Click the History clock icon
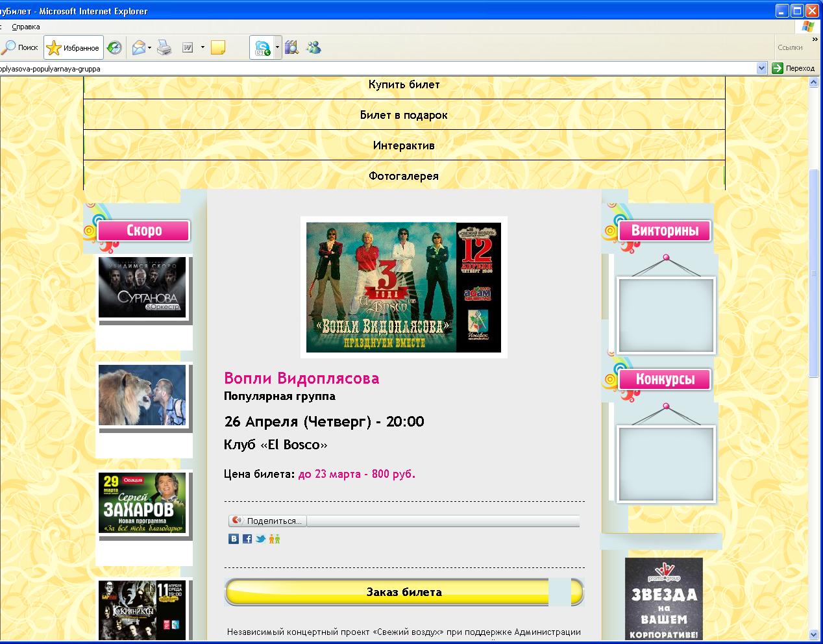 114,47
